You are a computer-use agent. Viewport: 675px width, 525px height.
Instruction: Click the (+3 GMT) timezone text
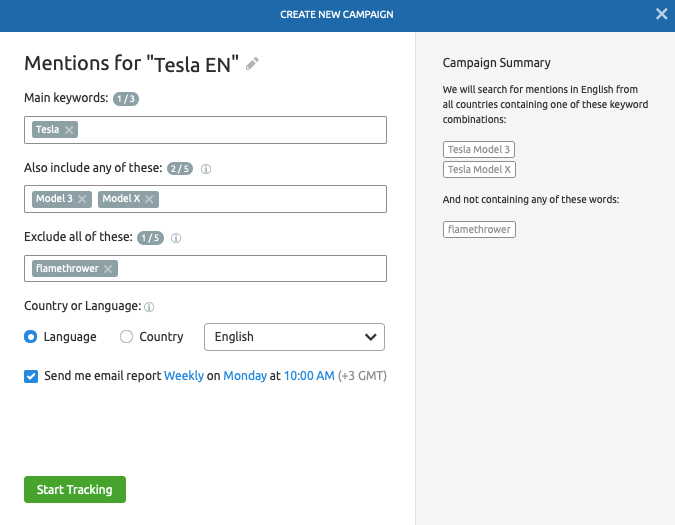[362, 376]
